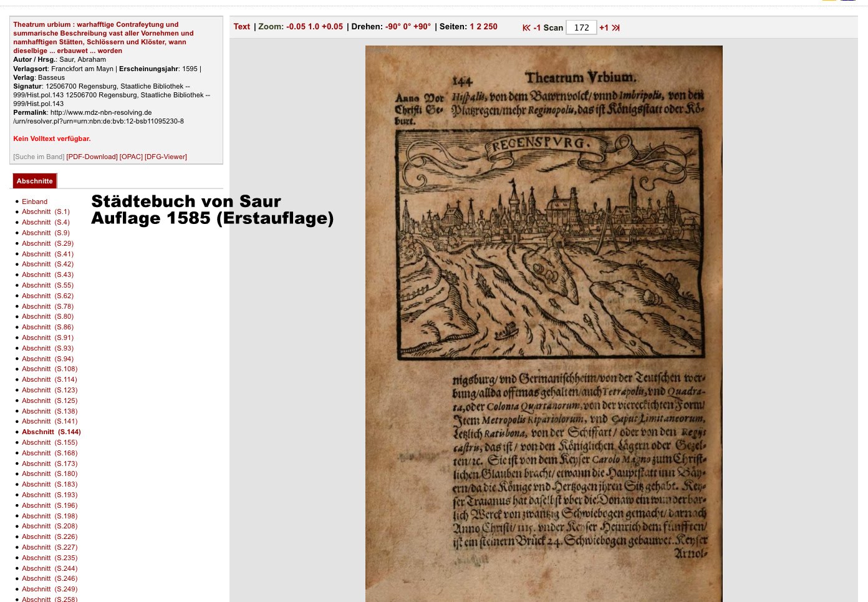Go to Abschnitt (S.4)
868x602 pixels.
[46, 223]
